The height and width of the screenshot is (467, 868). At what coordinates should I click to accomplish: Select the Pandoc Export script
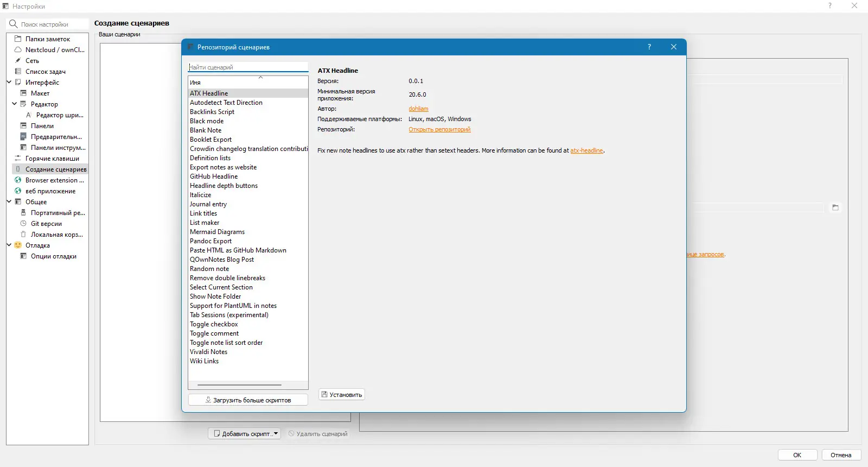point(248,241)
